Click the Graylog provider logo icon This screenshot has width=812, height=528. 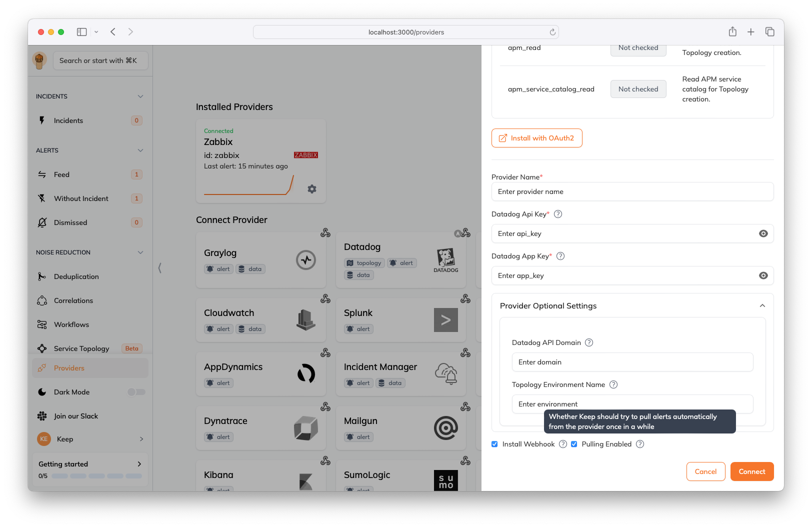click(x=306, y=260)
